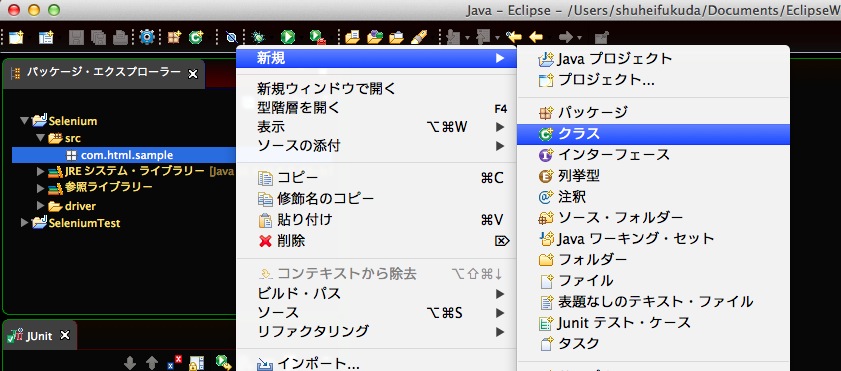Click the Debug bug toolbar icon
The image size is (841, 371).
(259, 37)
